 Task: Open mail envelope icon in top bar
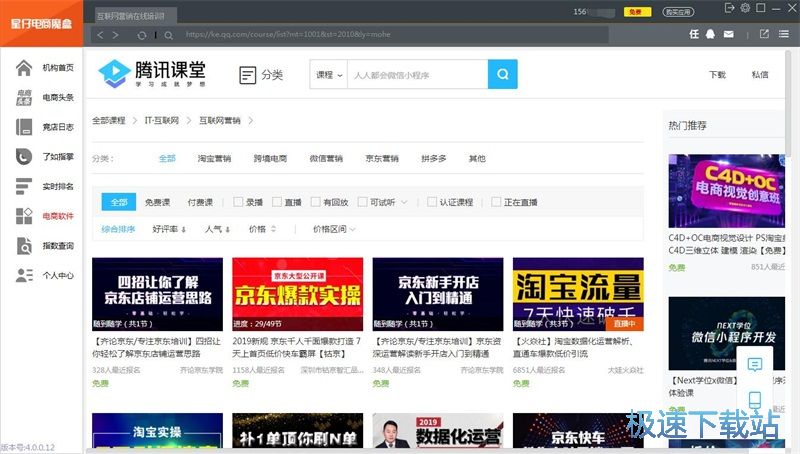tap(729, 34)
